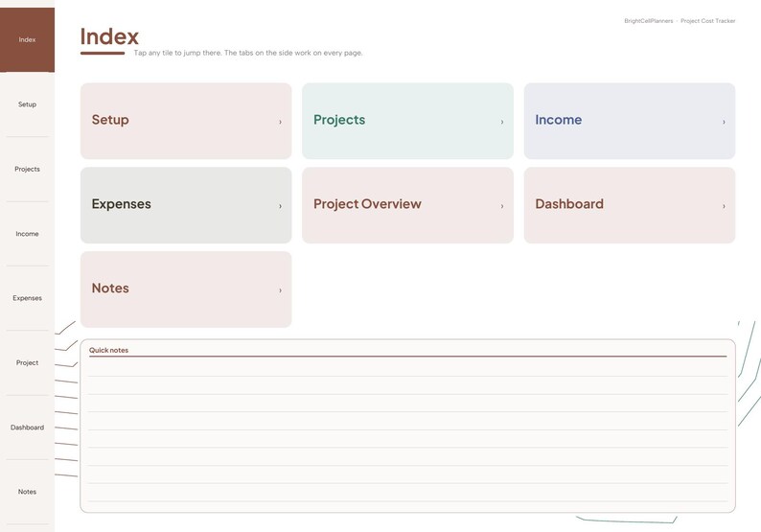
Task: Switch to the Setup side tab
Action: (x=27, y=104)
